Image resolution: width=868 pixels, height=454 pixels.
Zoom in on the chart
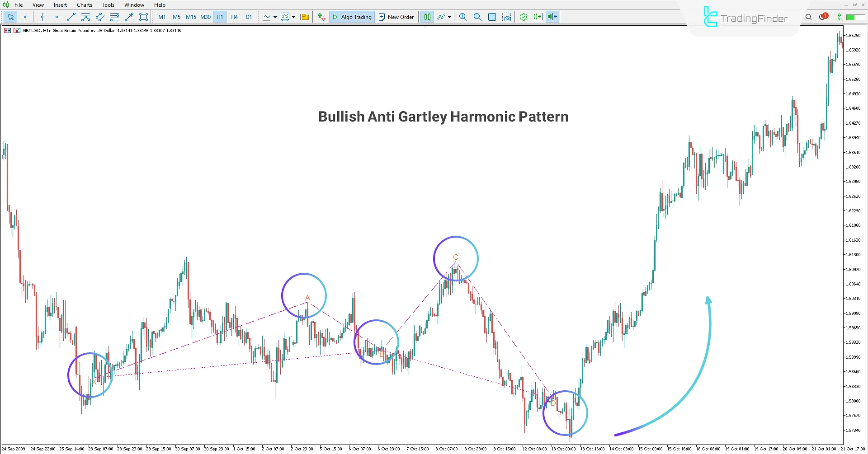click(x=463, y=17)
